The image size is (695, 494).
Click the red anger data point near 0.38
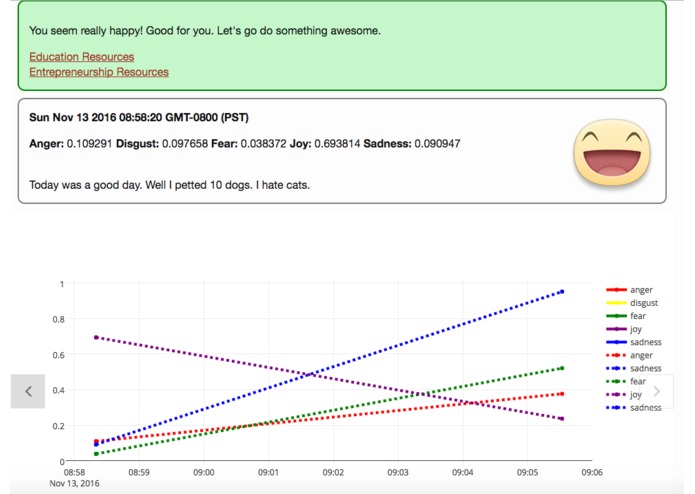(x=562, y=394)
